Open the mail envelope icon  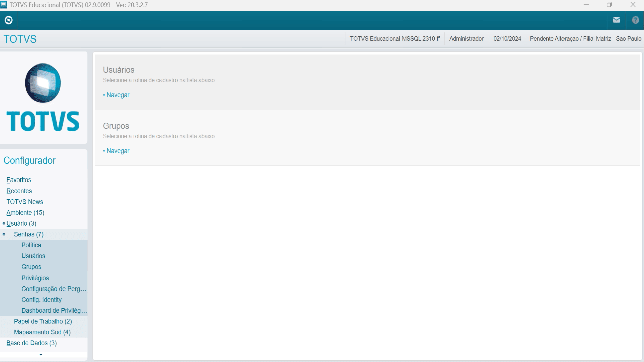[x=616, y=20]
